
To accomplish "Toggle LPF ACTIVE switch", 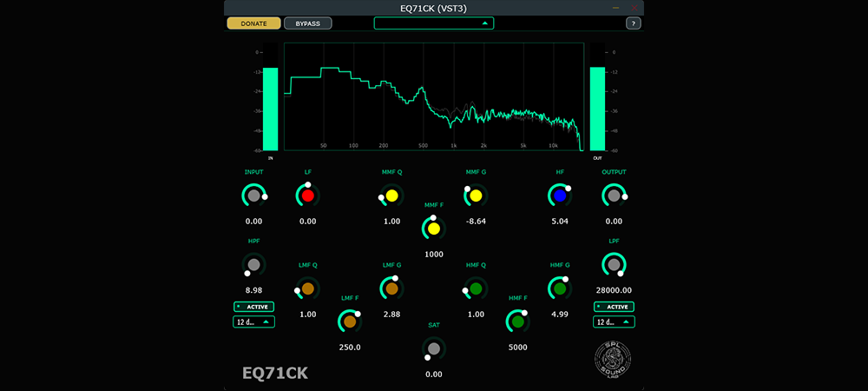I will (614, 307).
